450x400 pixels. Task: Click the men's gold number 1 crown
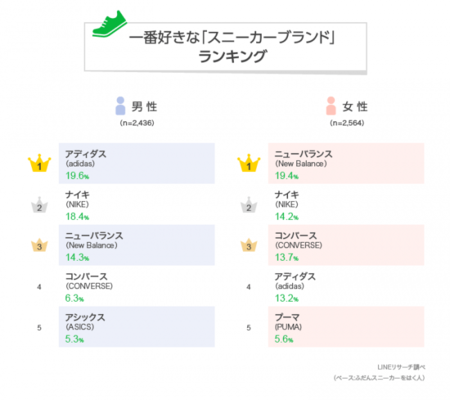pos(39,163)
